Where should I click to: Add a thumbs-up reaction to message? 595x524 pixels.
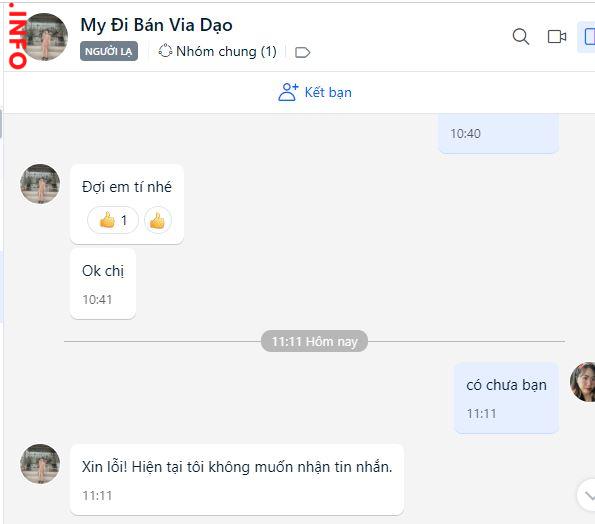click(x=157, y=220)
